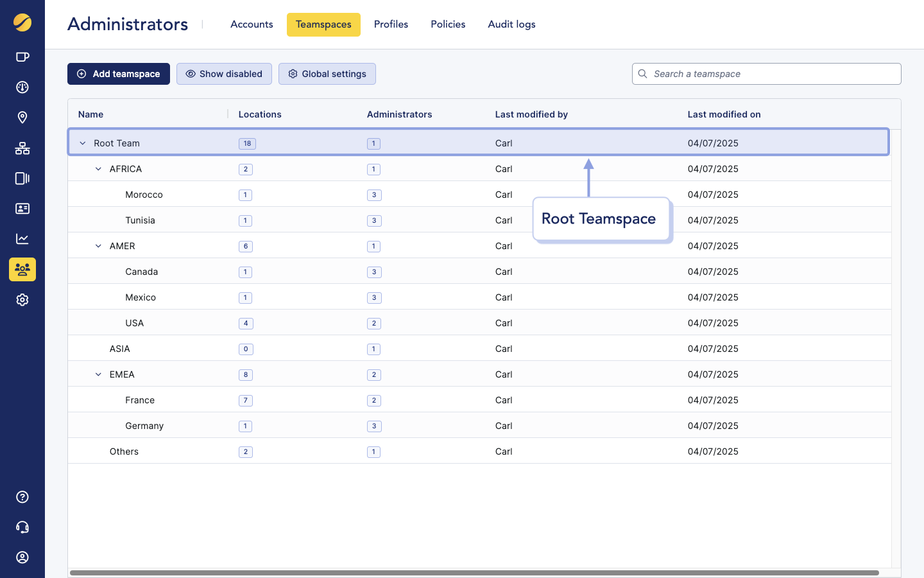
Task: Collapse the AFRICA teamspace group
Action: 98,168
